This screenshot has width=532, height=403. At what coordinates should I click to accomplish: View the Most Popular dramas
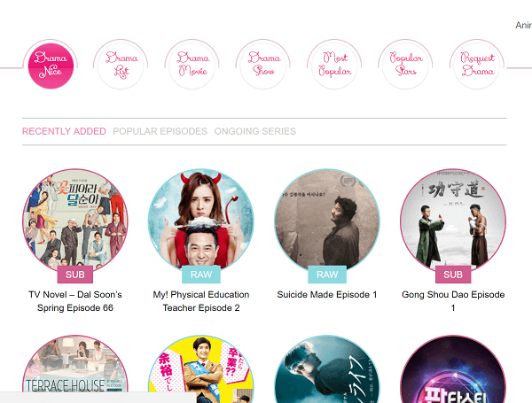point(334,66)
